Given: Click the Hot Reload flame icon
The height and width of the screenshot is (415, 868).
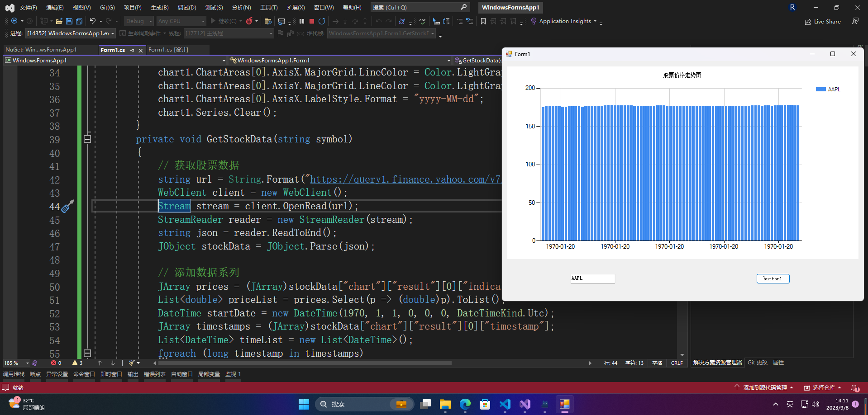Looking at the screenshot, I should tap(249, 21).
